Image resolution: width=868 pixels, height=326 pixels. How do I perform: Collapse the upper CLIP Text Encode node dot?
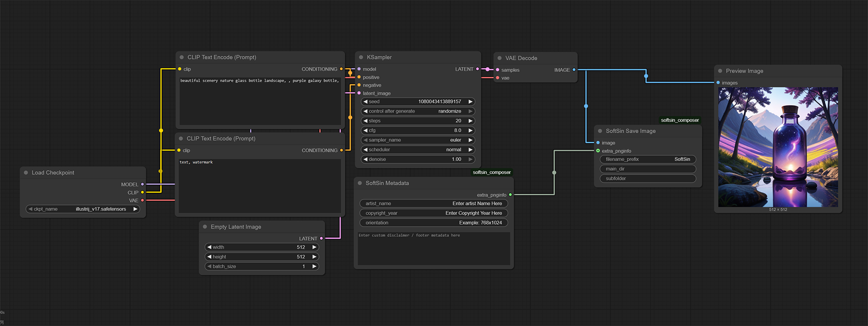click(181, 57)
